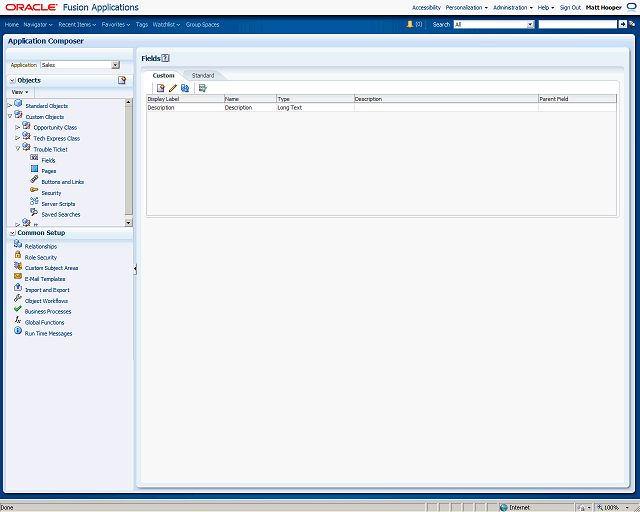The image size is (640, 512).
Task: Click the Custom Subject Areas icon
Action: [x=18, y=265]
